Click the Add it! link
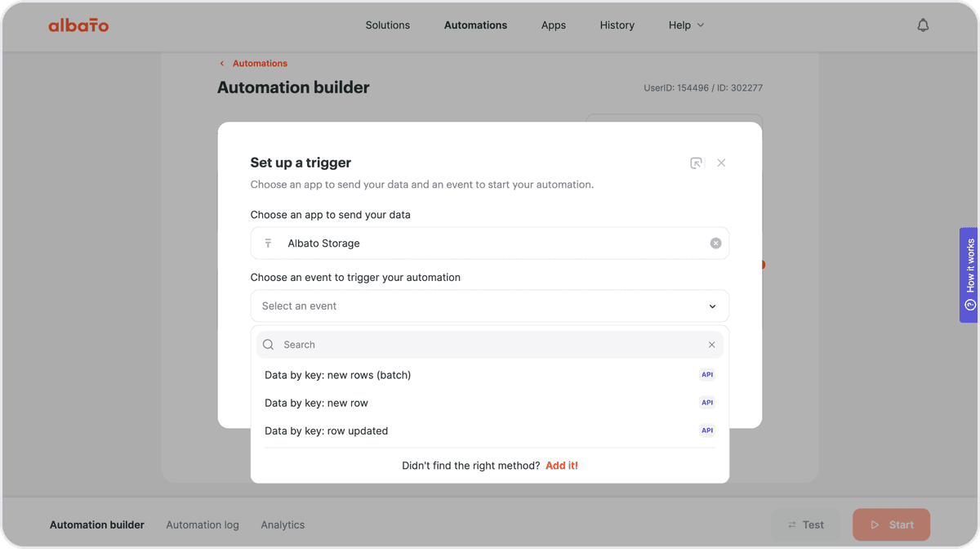Viewport: 980px width, 549px height. pyautogui.click(x=562, y=466)
